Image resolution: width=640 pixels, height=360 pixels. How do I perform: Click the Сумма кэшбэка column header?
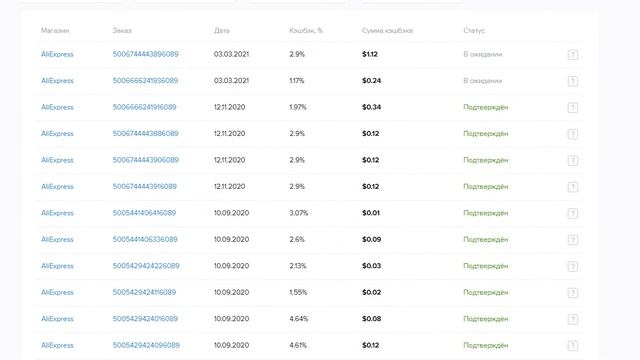pyautogui.click(x=387, y=31)
